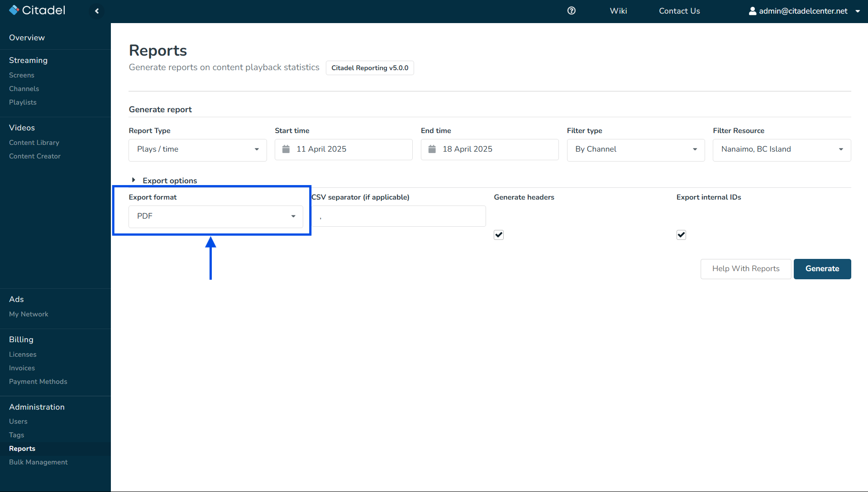Click the Citadel Reporting v5.0.0 badge
The width and height of the screenshot is (868, 492).
[370, 68]
